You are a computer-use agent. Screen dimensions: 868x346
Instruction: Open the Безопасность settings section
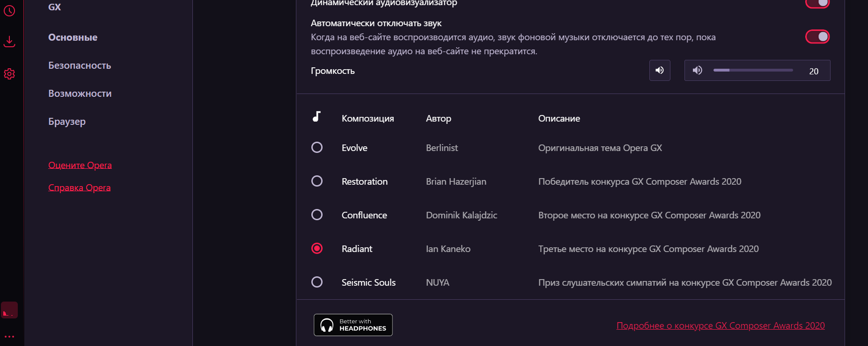(x=80, y=65)
